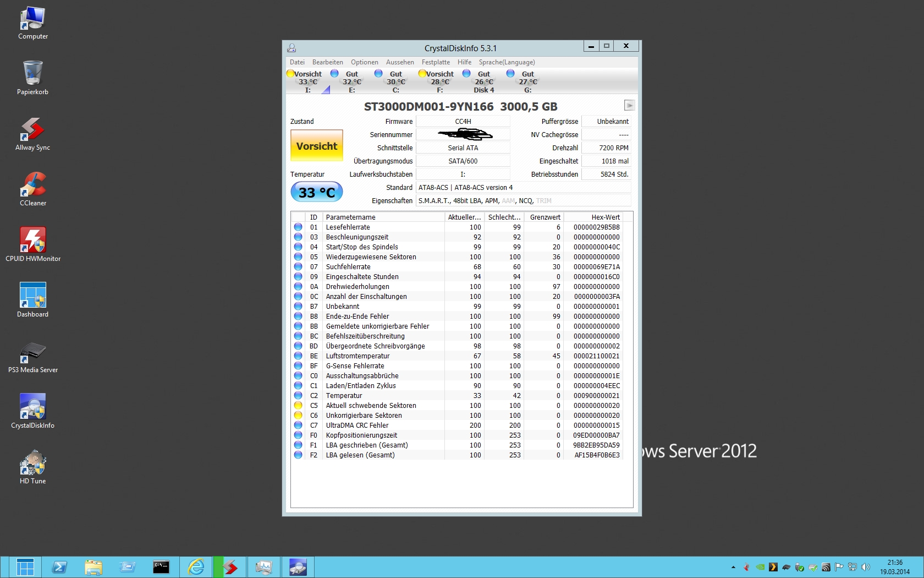
Task: Launch PS3 Media Server shortcut
Action: pyautogui.click(x=32, y=356)
